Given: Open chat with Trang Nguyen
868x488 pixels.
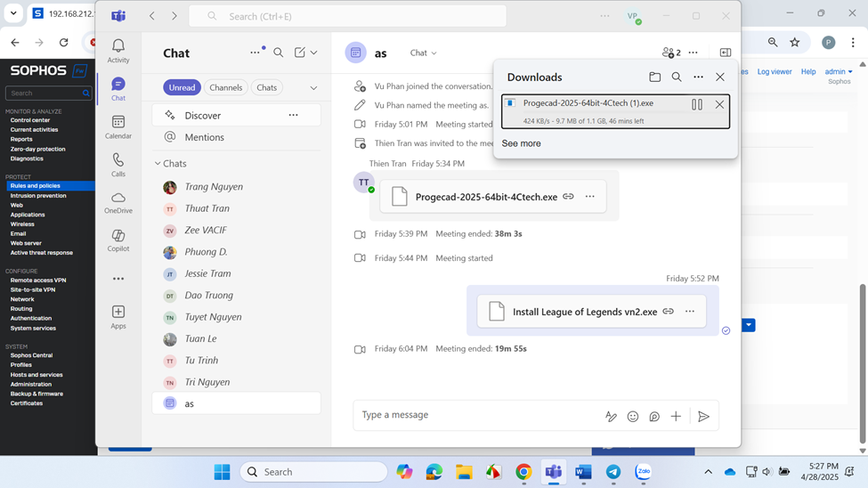Looking at the screenshot, I should (214, 187).
